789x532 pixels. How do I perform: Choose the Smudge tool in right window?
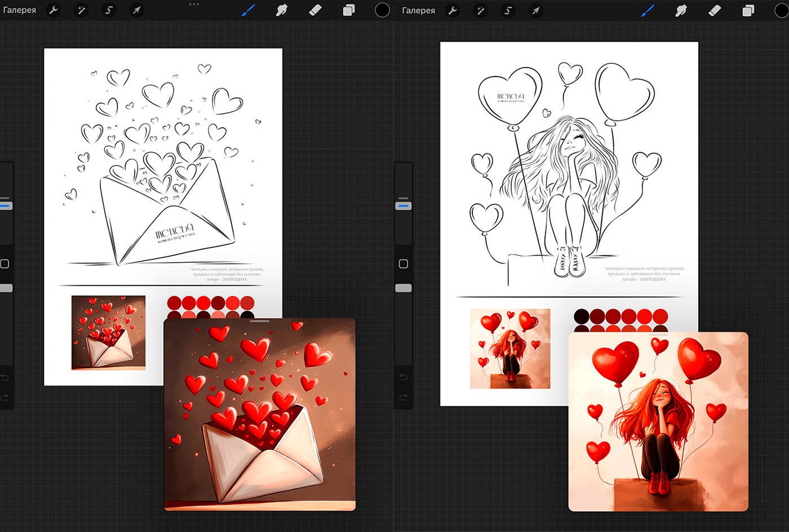pos(681,10)
